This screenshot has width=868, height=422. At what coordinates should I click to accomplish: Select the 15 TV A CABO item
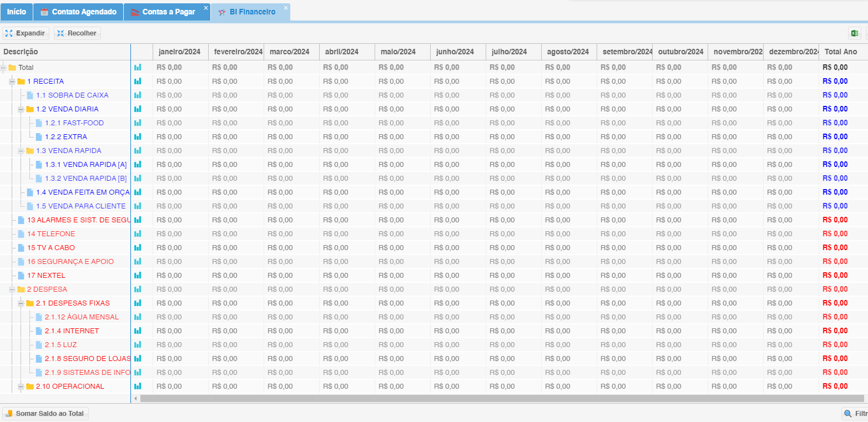51,247
